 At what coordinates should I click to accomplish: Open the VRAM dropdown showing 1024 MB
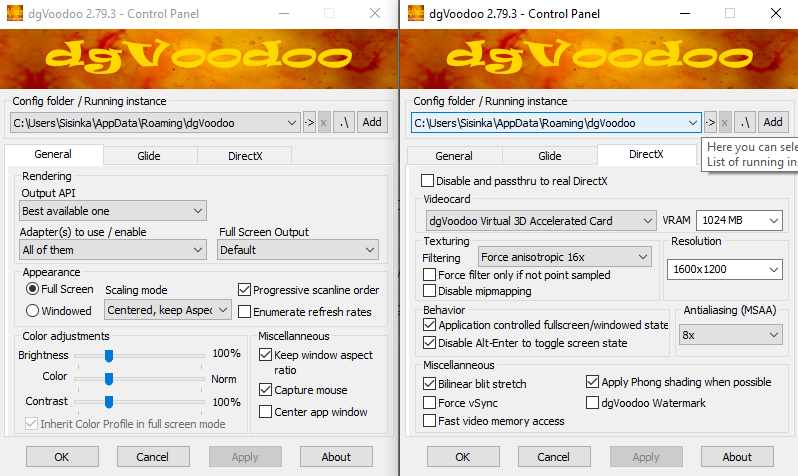[740, 220]
